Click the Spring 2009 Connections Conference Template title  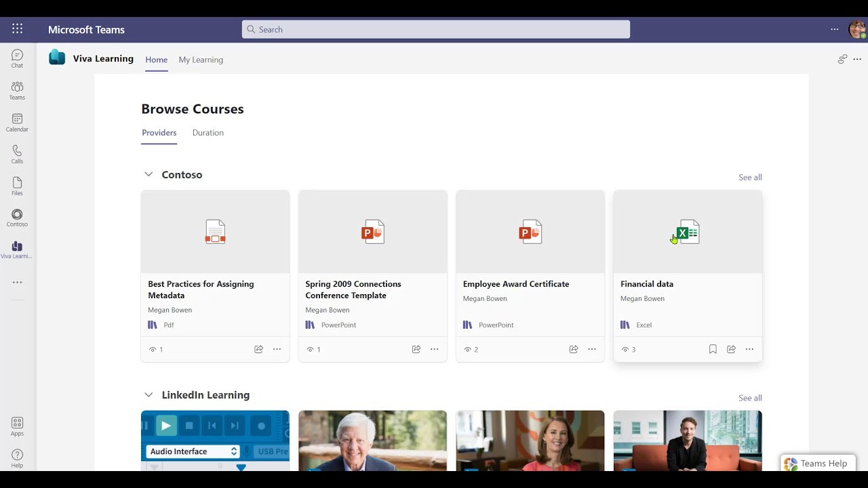coord(353,289)
